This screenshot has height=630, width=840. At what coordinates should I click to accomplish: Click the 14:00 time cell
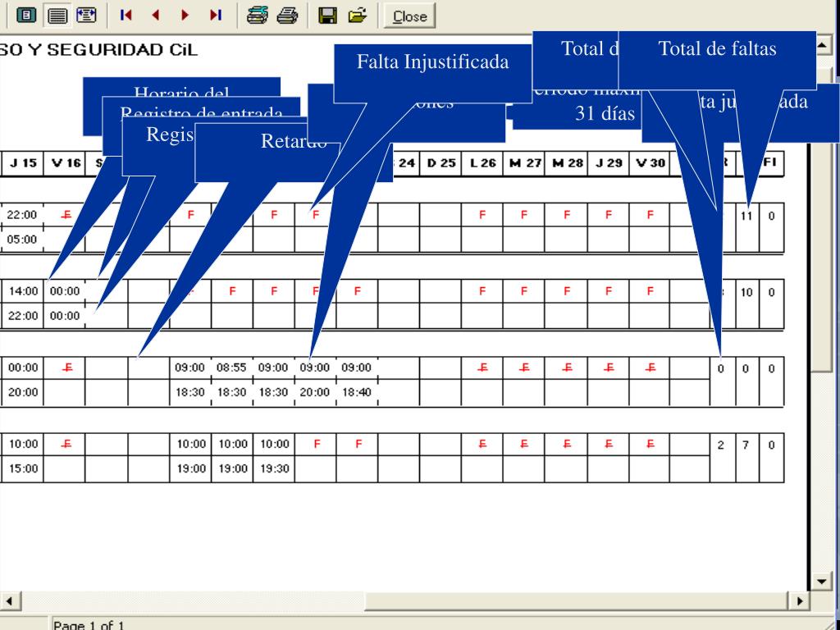(23, 291)
